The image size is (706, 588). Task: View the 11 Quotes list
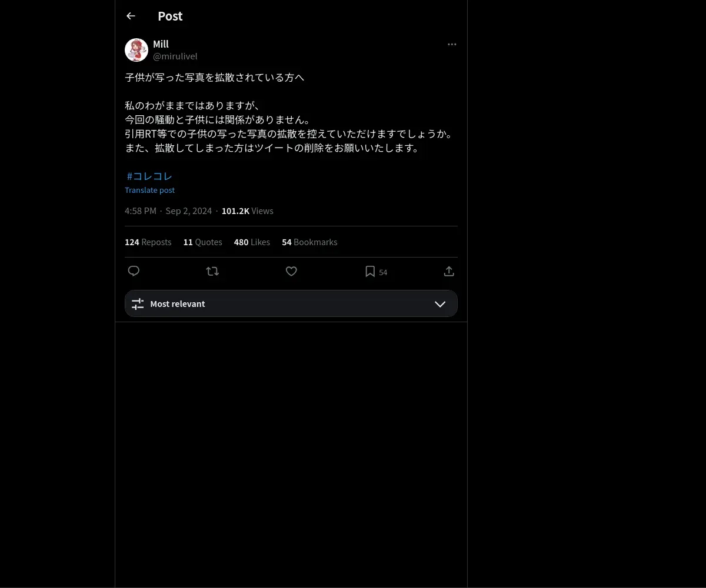203,242
